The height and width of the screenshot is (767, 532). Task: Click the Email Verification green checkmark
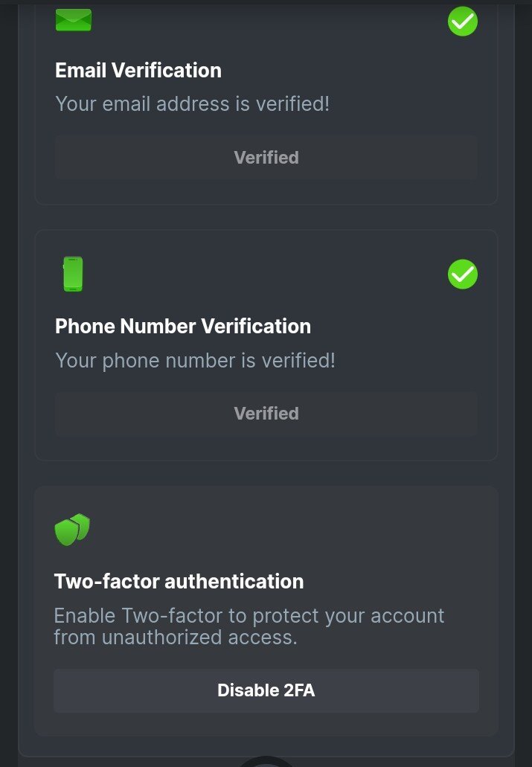pos(462,21)
